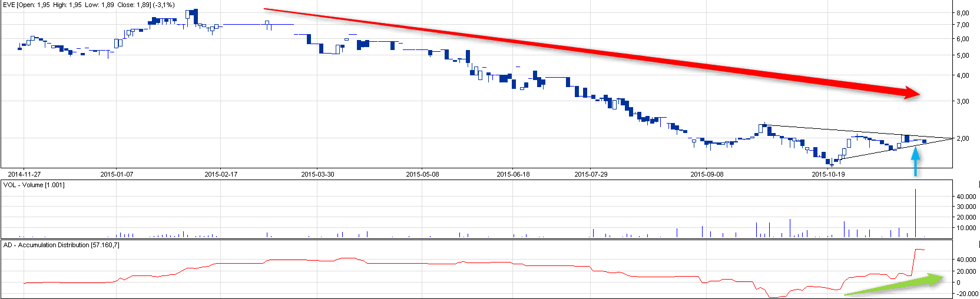Screen dimensions: 980x299
Task: Select the 2015-09-08 date on time axis
Action: (707, 174)
